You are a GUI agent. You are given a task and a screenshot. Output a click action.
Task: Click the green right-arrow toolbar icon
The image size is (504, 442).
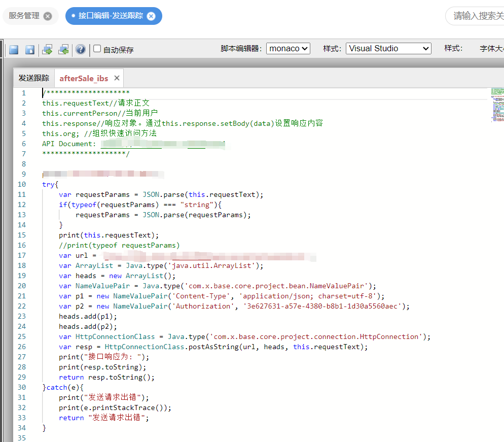[47, 49]
